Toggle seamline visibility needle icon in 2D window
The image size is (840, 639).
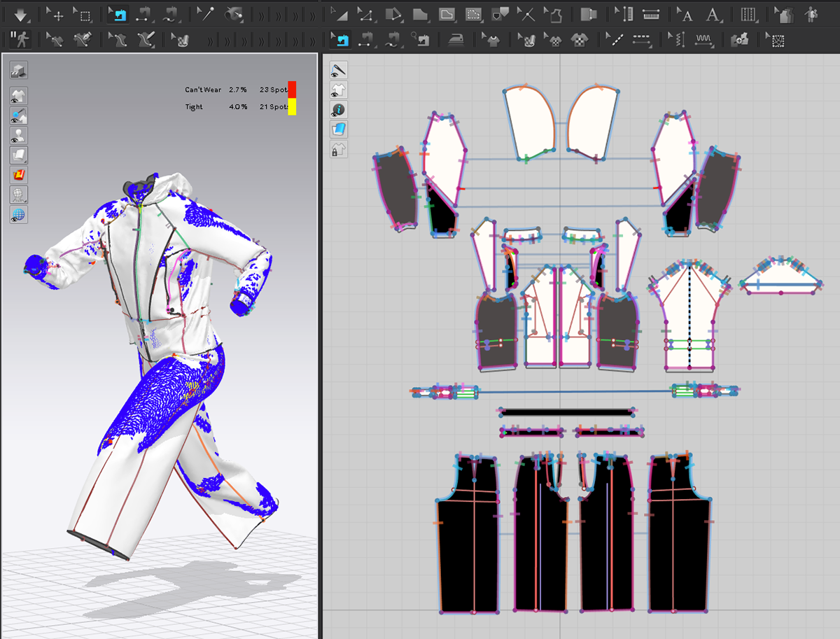pyautogui.click(x=339, y=70)
